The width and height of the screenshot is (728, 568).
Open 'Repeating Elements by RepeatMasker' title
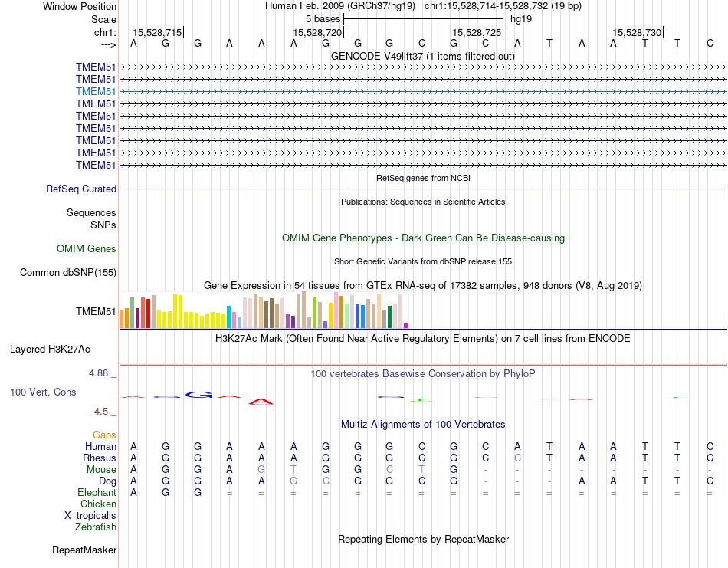click(x=423, y=539)
